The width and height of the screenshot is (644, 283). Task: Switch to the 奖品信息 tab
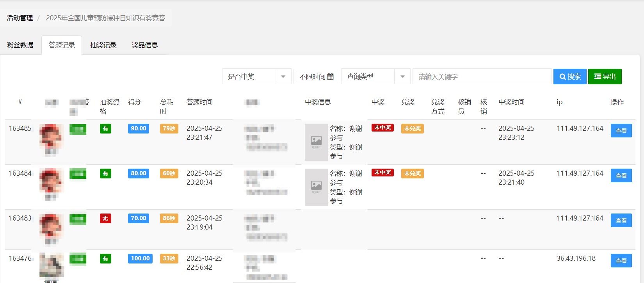[145, 45]
